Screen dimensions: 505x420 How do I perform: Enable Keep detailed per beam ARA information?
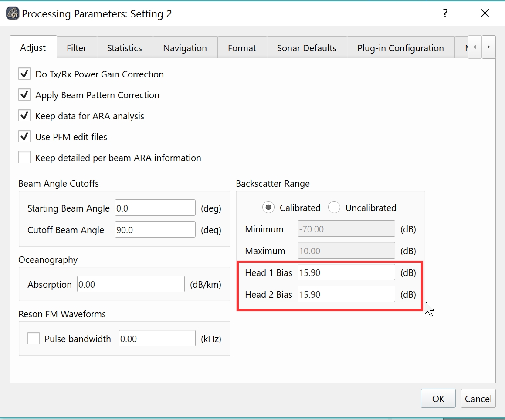24,158
